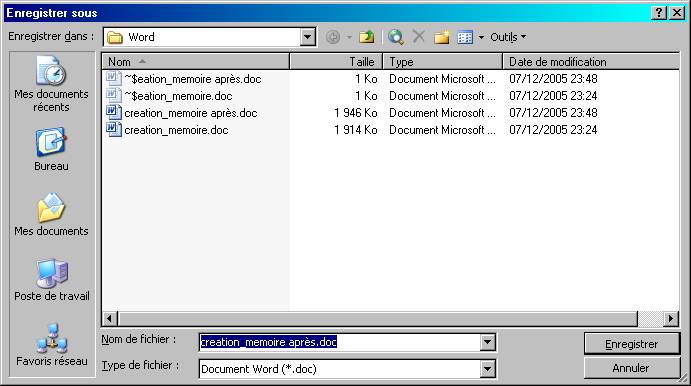
Task: Click the Help question mark button
Action: click(659, 13)
